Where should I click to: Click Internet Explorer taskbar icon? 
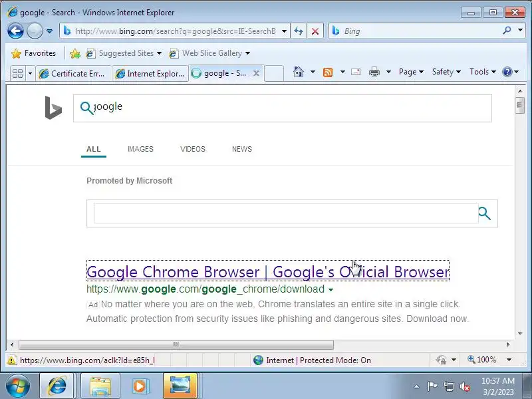[x=57, y=386]
